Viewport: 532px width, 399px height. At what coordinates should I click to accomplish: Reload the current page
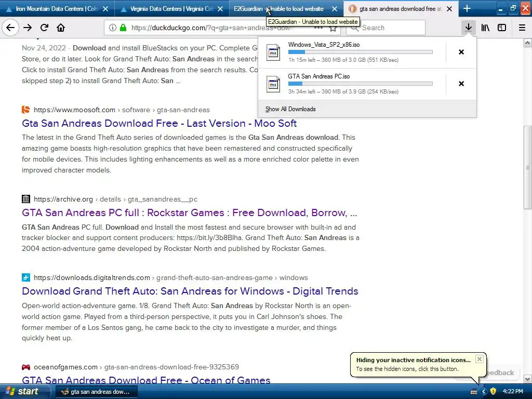coord(44,28)
